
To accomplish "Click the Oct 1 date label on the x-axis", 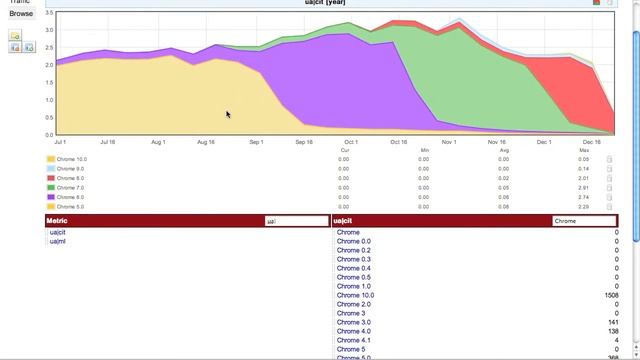I will tap(351, 142).
